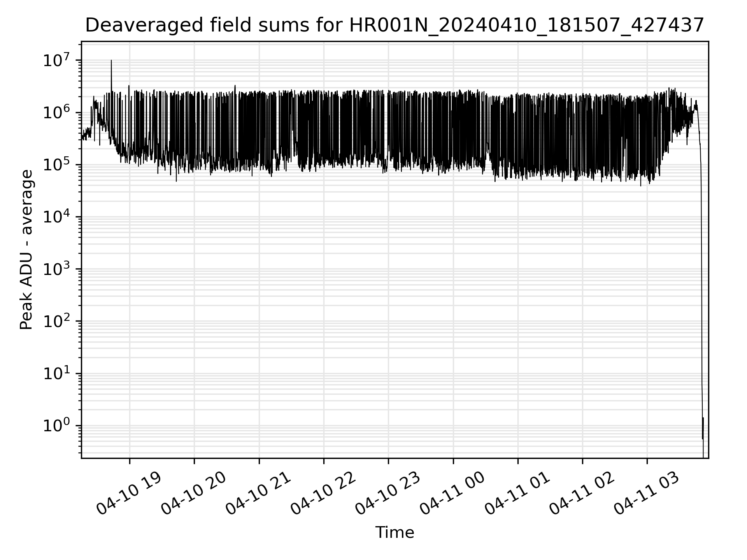Click the y-axis label 'Peak ADU - average'
This screenshot has width=747, height=560.
pos(26,250)
